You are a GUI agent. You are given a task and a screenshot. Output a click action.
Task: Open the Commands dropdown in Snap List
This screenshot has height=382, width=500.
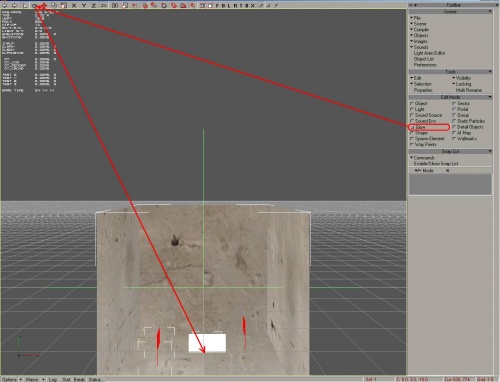point(422,158)
